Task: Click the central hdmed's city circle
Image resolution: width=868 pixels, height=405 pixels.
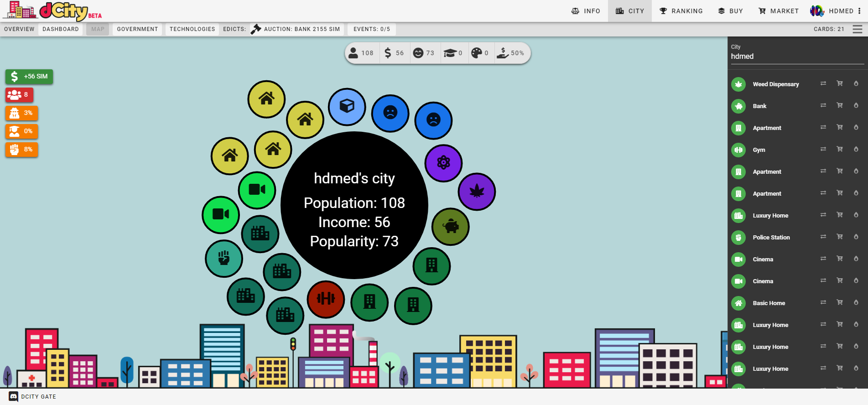Action: pyautogui.click(x=354, y=205)
